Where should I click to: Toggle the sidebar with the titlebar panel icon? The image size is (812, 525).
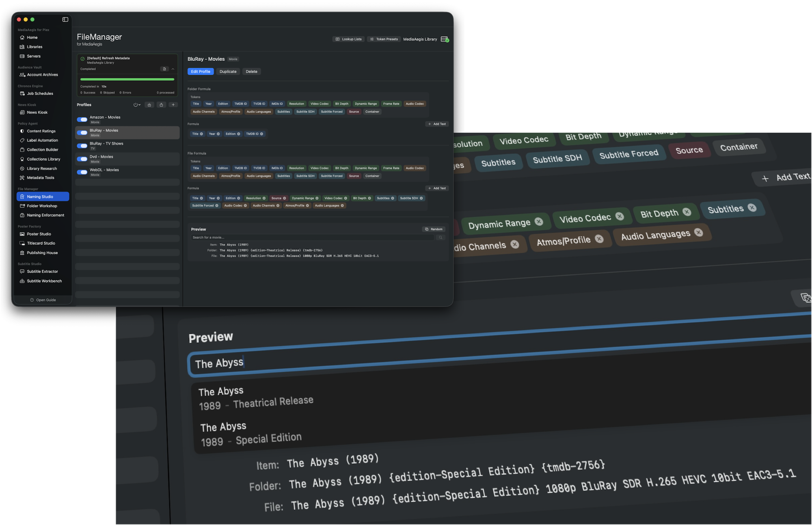(65, 19)
